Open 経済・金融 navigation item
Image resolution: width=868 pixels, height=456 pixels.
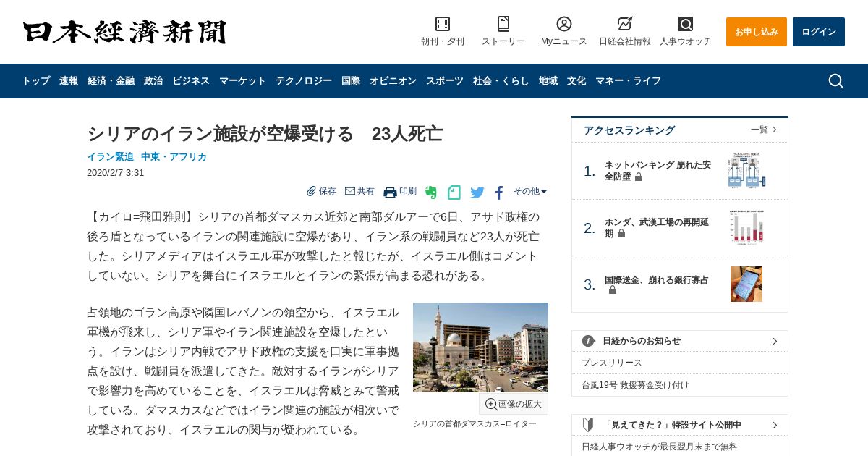111,81
